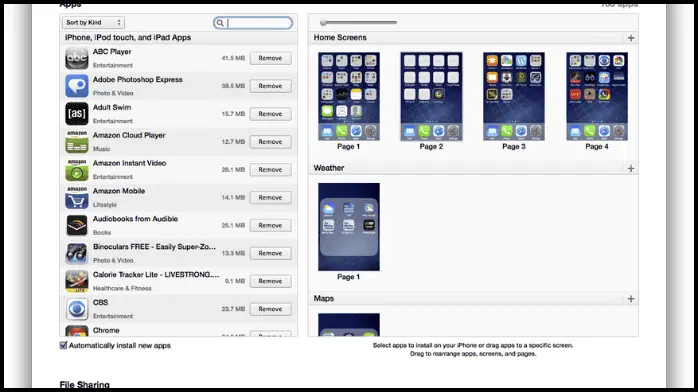Remove the Binoculars FREE app
The image size is (698, 392).
270,253
